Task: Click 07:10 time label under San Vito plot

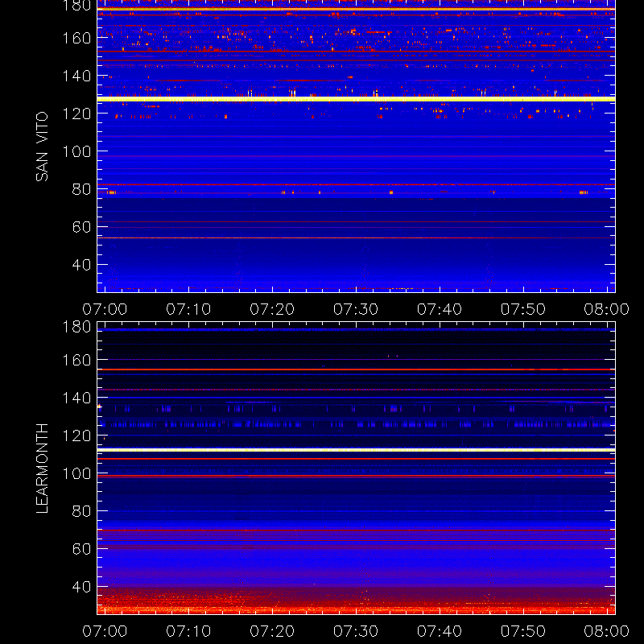Action: point(188,309)
